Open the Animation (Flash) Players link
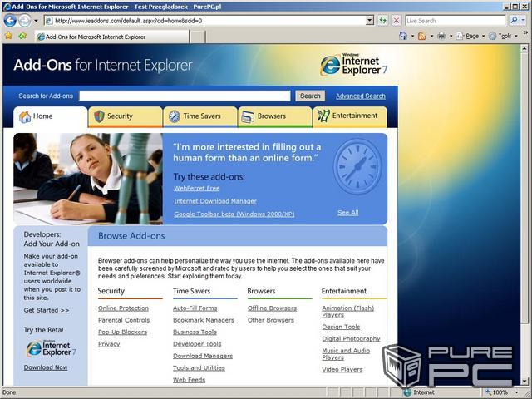 (x=348, y=311)
